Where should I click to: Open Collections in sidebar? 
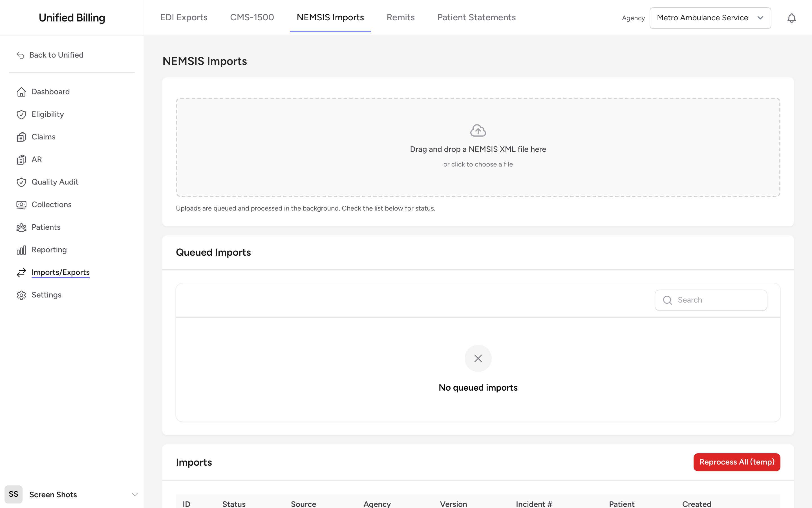(x=52, y=204)
